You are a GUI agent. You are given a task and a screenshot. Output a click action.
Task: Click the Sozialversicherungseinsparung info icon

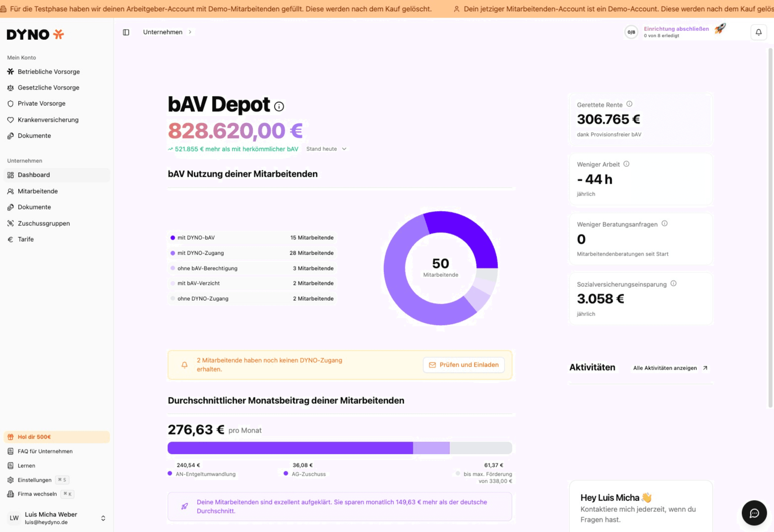click(x=673, y=283)
